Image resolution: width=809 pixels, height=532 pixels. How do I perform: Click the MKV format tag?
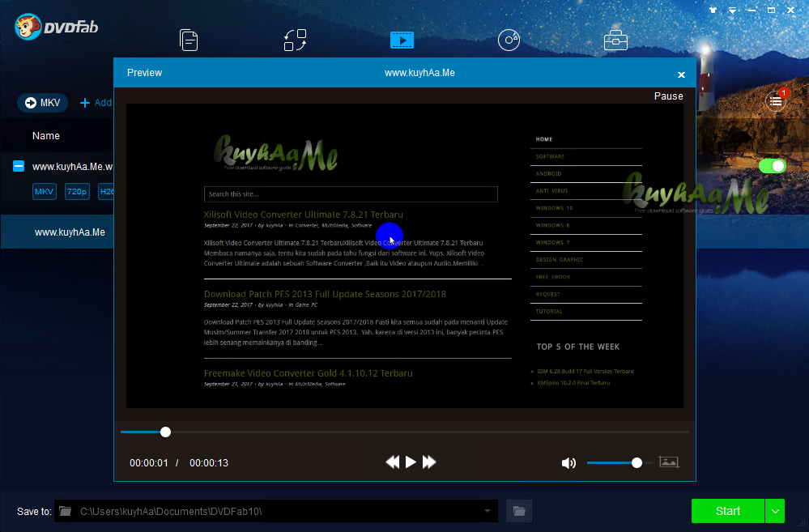[x=45, y=191]
